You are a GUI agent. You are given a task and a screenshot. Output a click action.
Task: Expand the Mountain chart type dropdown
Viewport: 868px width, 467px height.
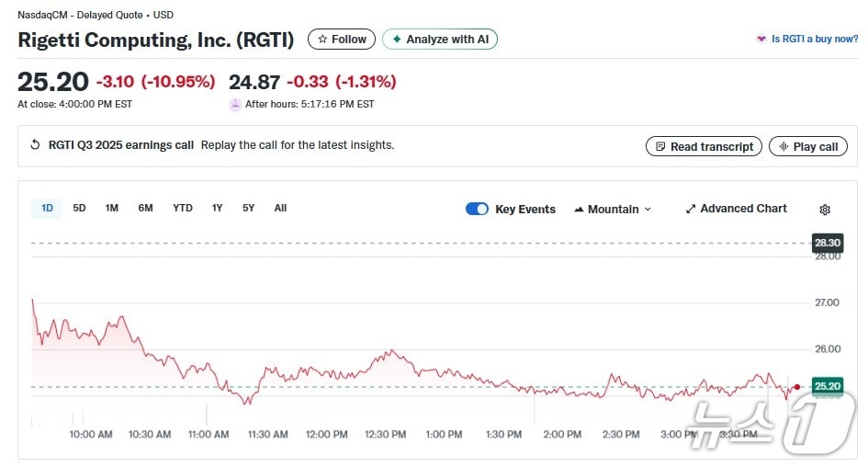tap(612, 209)
